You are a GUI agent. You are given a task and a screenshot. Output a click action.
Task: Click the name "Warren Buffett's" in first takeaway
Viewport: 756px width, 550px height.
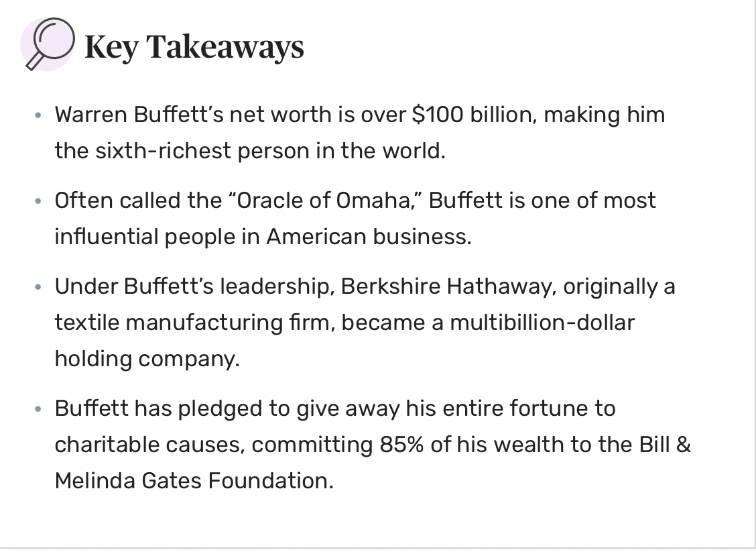click(139, 115)
